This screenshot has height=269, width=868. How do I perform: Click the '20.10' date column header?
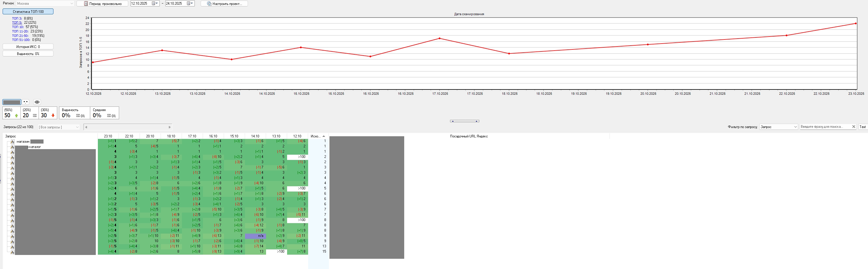click(150, 136)
